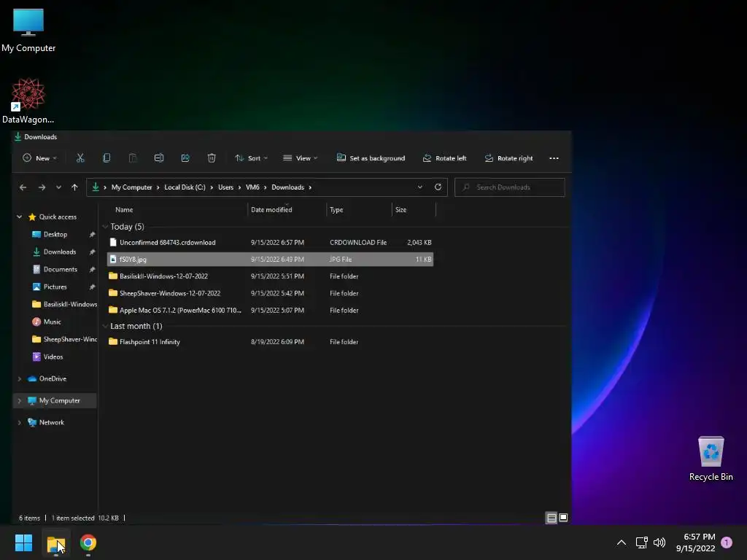
Task: Copy the selected file
Action: click(x=107, y=158)
